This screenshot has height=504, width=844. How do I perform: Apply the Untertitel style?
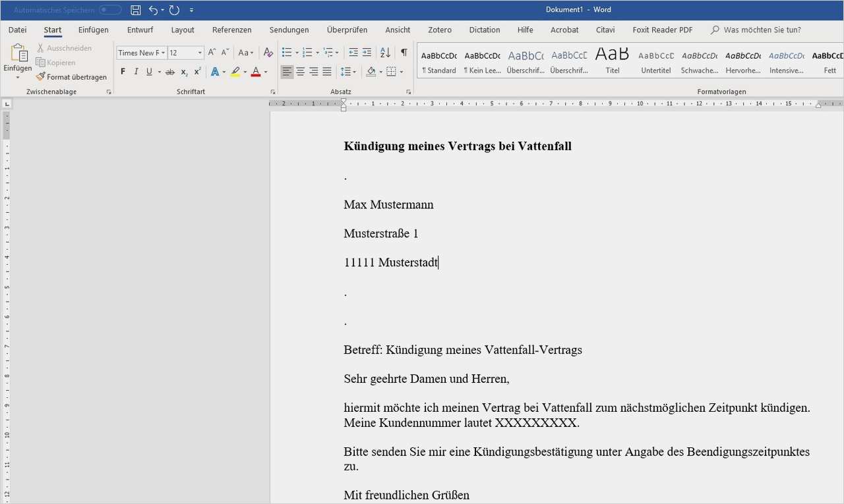(x=656, y=61)
